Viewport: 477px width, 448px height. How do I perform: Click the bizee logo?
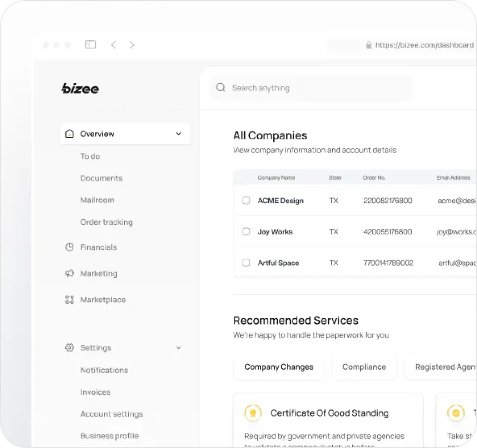pyautogui.click(x=80, y=88)
